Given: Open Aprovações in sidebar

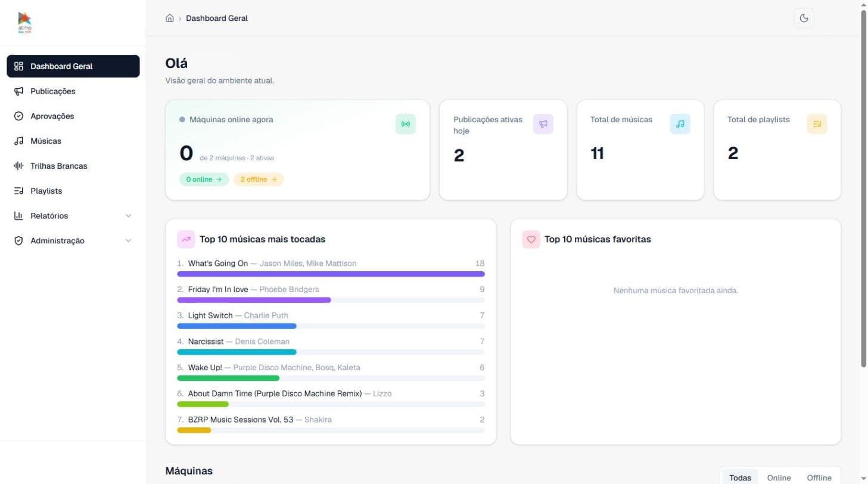Looking at the screenshot, I should pyautogui.click(x=73, y=116).
